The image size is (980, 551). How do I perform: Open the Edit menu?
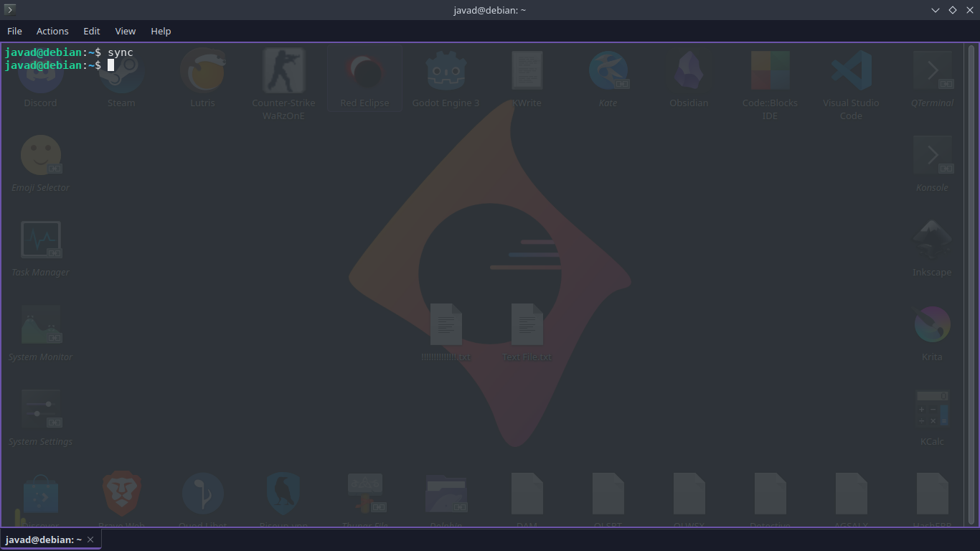point(92,31)
